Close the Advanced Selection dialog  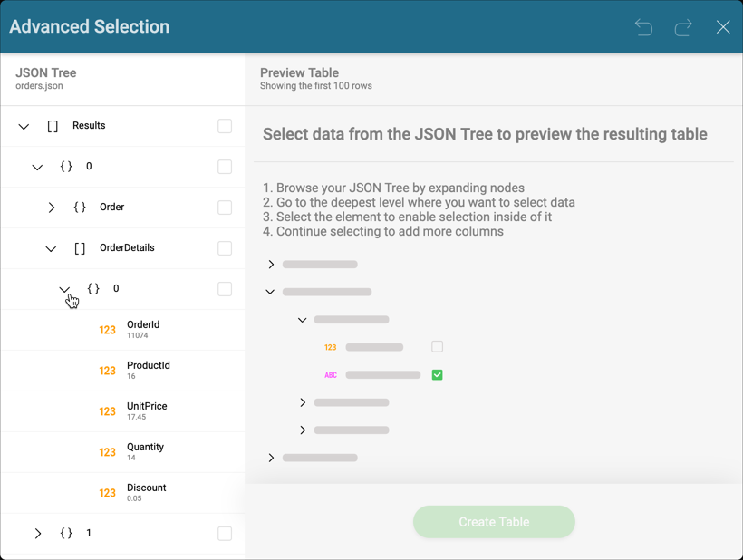click(x=723, y=27)
